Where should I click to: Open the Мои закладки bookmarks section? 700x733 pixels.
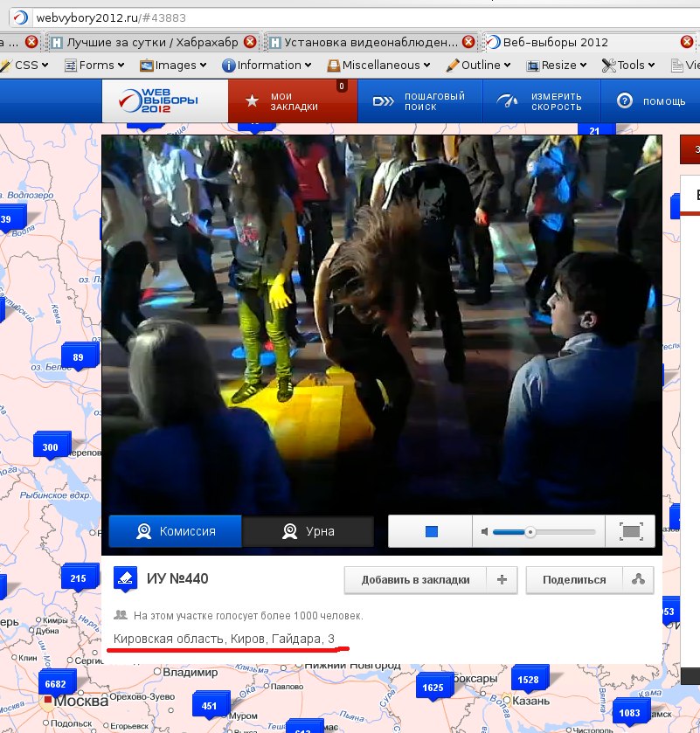(292, 101)
